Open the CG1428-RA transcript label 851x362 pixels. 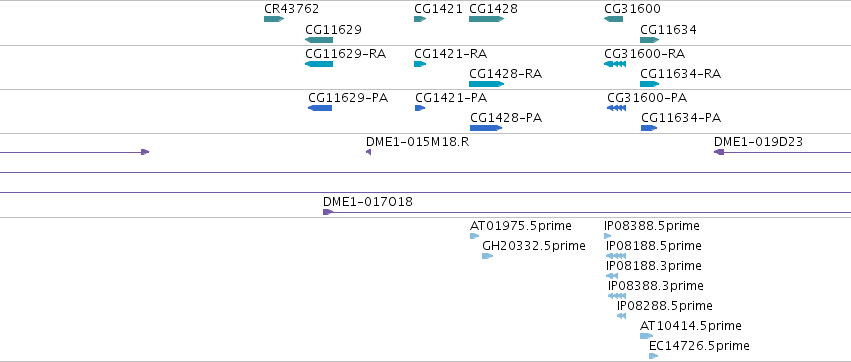[505, 74]
